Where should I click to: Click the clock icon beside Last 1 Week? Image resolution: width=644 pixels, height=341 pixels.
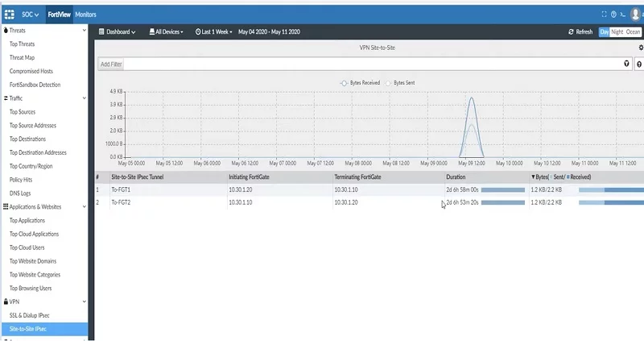pos(198,31)
